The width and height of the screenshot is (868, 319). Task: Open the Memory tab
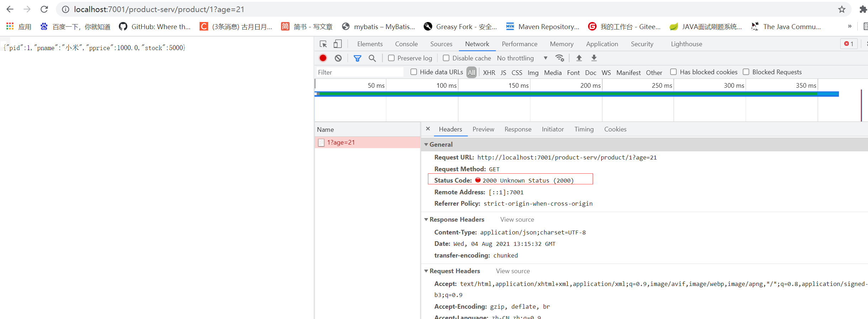click(x=562, y=44)
